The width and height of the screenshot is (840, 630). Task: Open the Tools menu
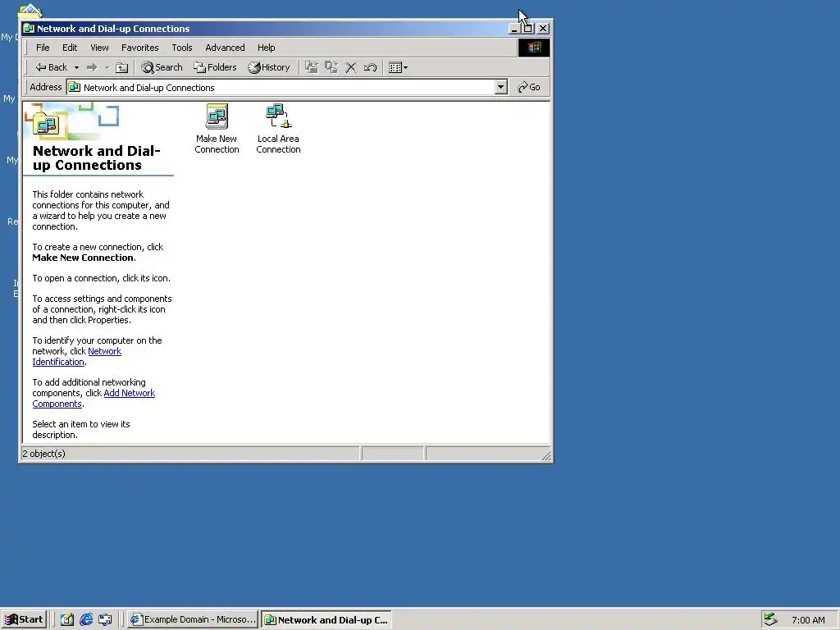click(181, 48)
